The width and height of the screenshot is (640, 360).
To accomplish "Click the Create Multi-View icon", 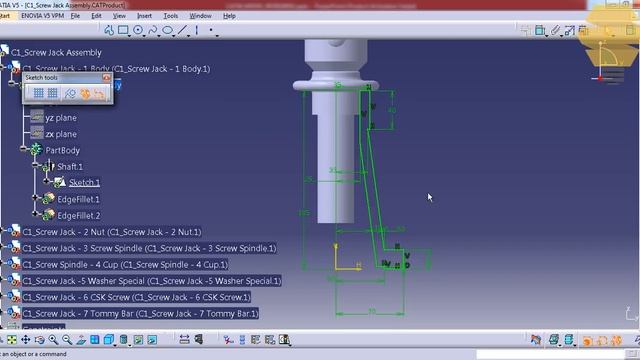I will 95,340.
